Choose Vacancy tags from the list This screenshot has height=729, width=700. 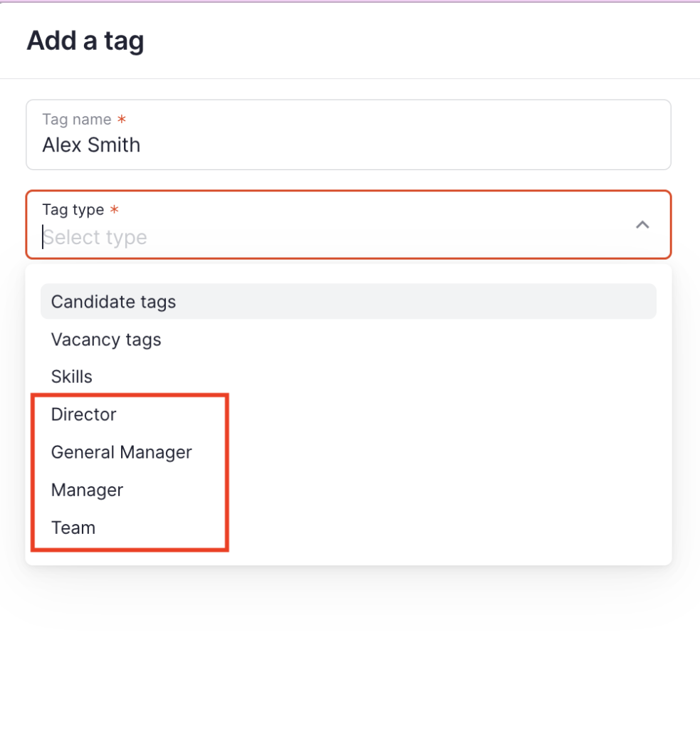pyautogui.click(x=106, y=340)
